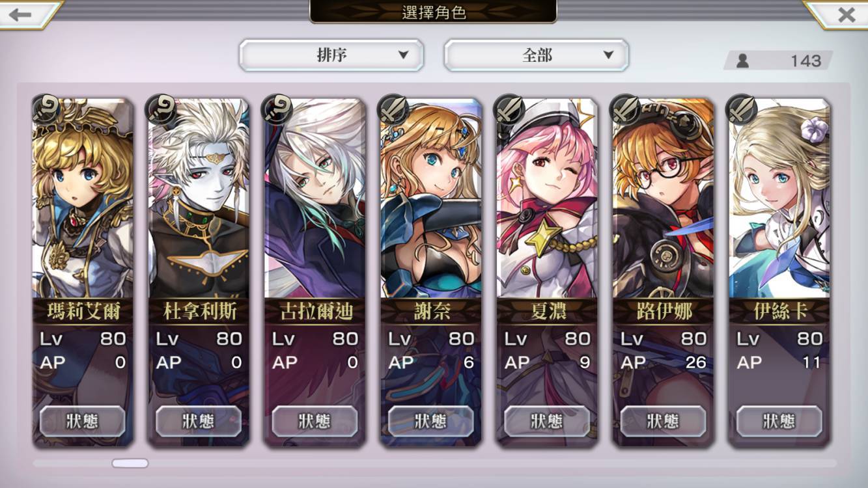
Task: Click the staff class icon on 瑪莉艾爾 card
Action: pos(45,109)
